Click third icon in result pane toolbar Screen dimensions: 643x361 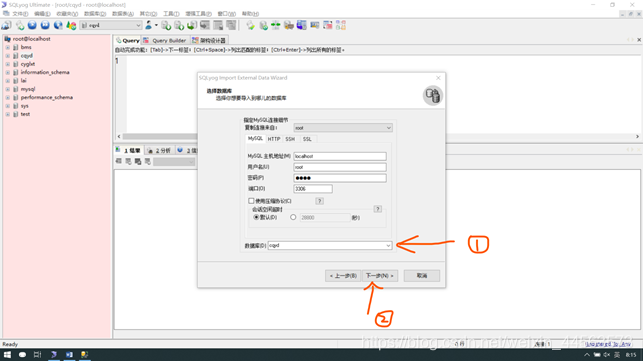click(x=138, y=161)
